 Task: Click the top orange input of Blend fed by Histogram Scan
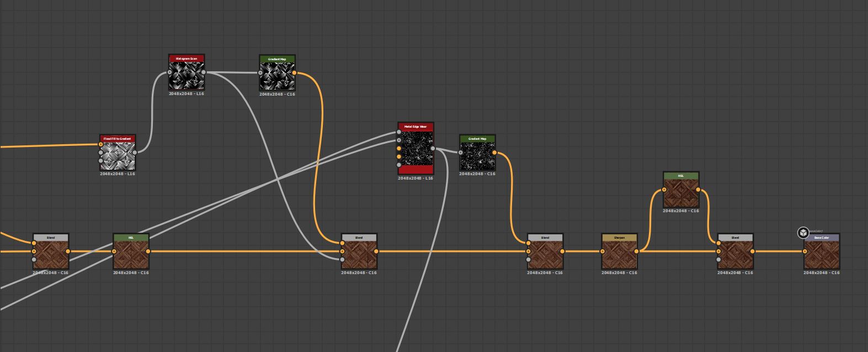[x=342, y=243]
